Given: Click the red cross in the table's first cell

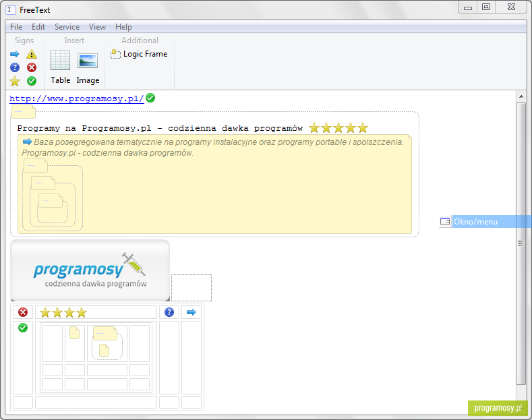Looking at the screenshot, I should click(23, 312).
